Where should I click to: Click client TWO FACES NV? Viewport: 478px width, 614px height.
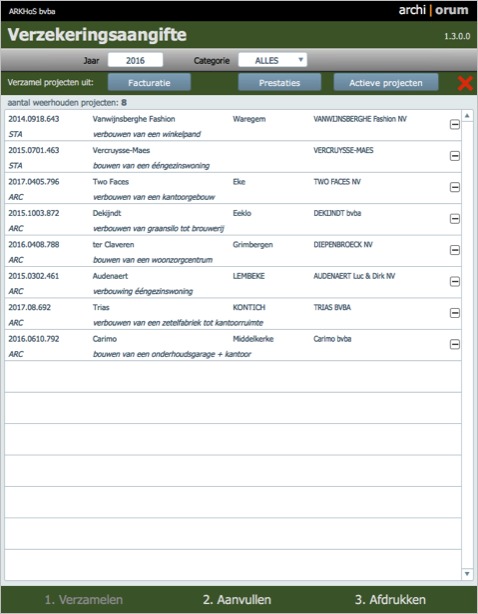(x=337, y=182)
